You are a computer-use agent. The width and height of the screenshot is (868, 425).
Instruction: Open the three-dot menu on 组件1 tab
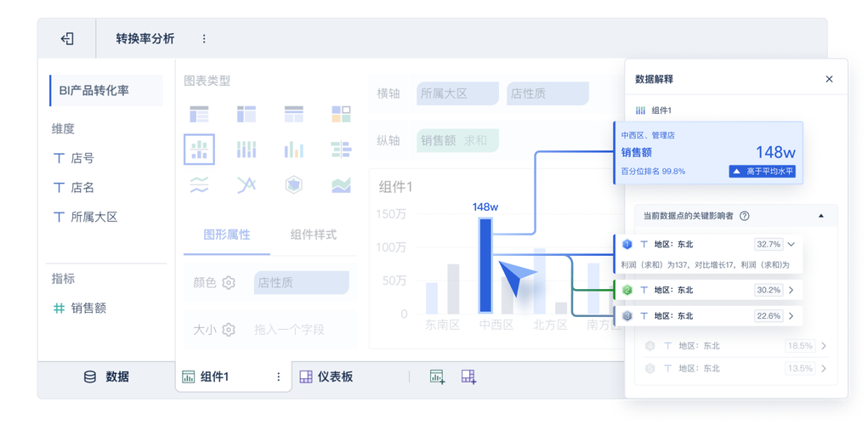(x=279, y=377)
